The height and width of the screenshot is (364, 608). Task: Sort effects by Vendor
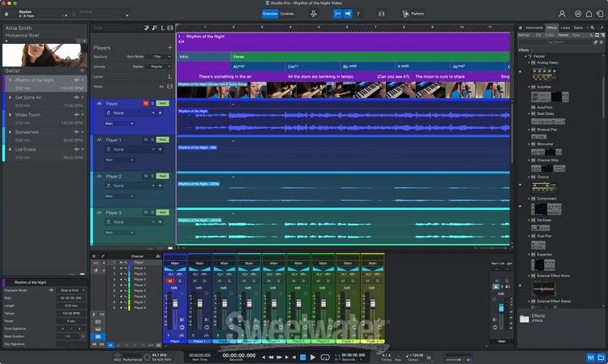click(x=563, y=35)
